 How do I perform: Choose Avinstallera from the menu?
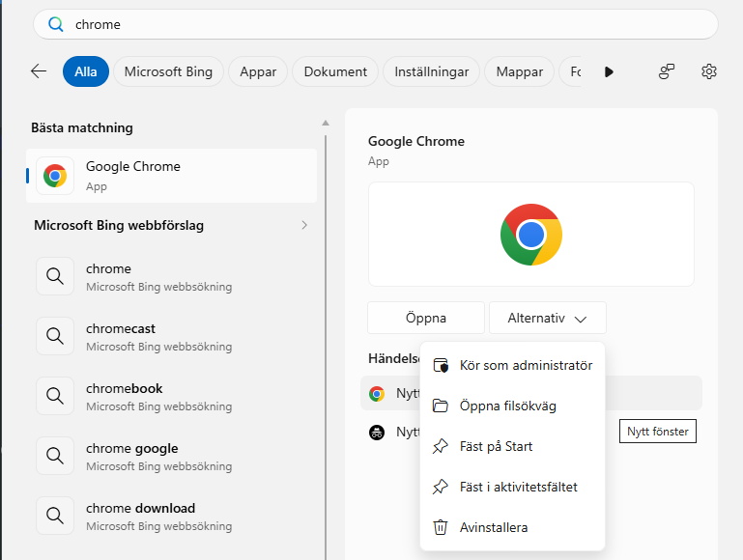(x=512, y=527)
